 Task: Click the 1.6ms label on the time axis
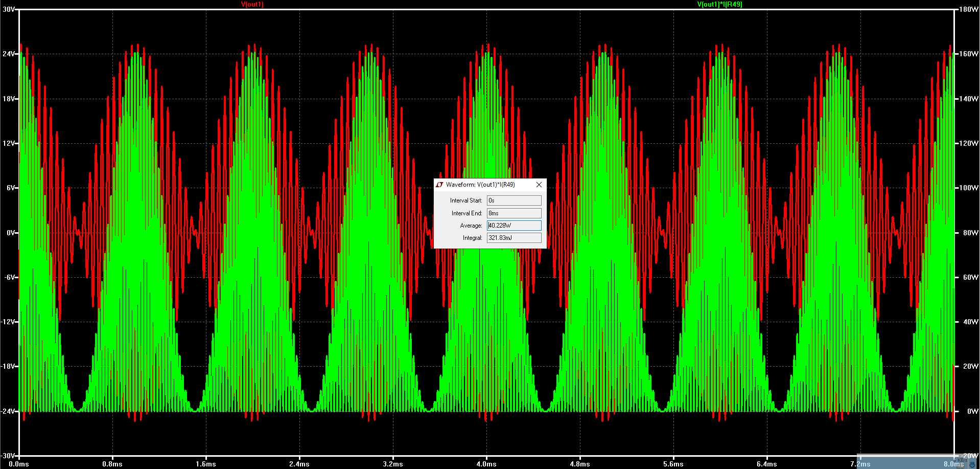point(206,464)
